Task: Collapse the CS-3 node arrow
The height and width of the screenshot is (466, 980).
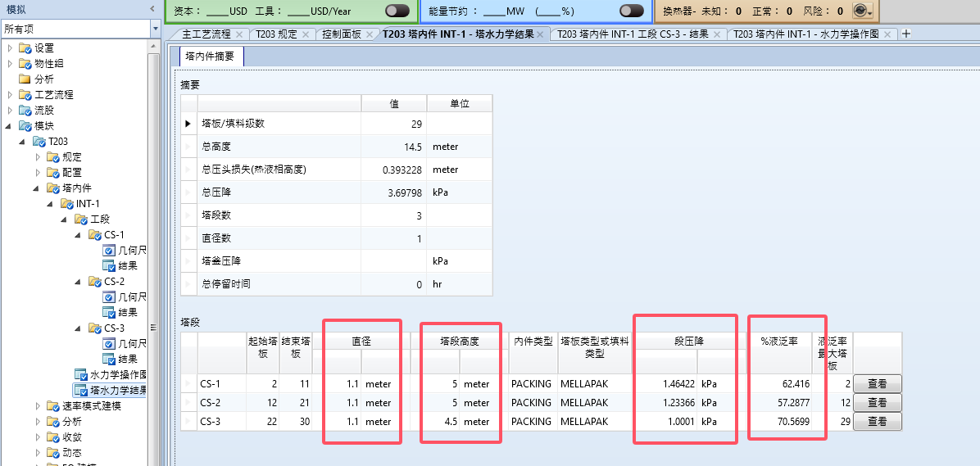Action: click(79, 328)
